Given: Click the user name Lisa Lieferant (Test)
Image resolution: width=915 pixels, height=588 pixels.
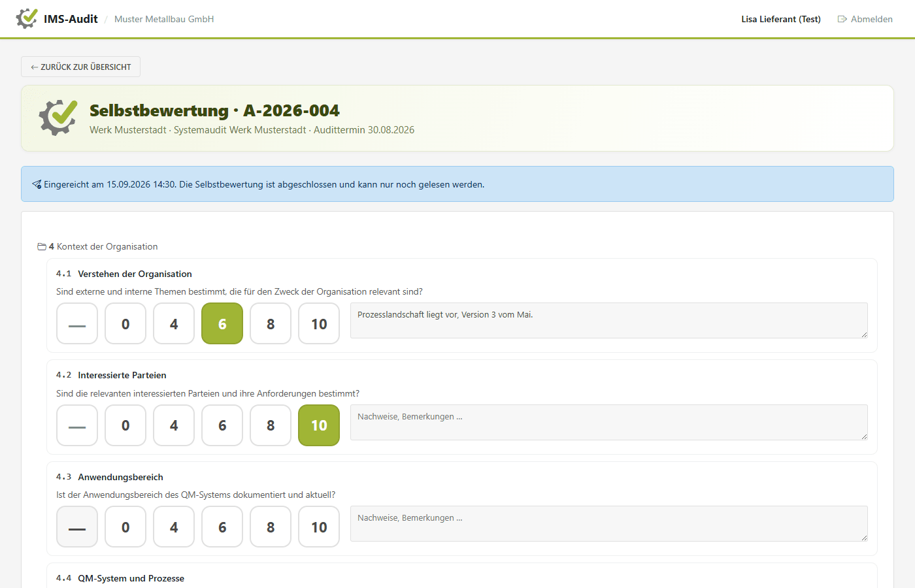Looking at the screenshot, I should click(781, 19).
